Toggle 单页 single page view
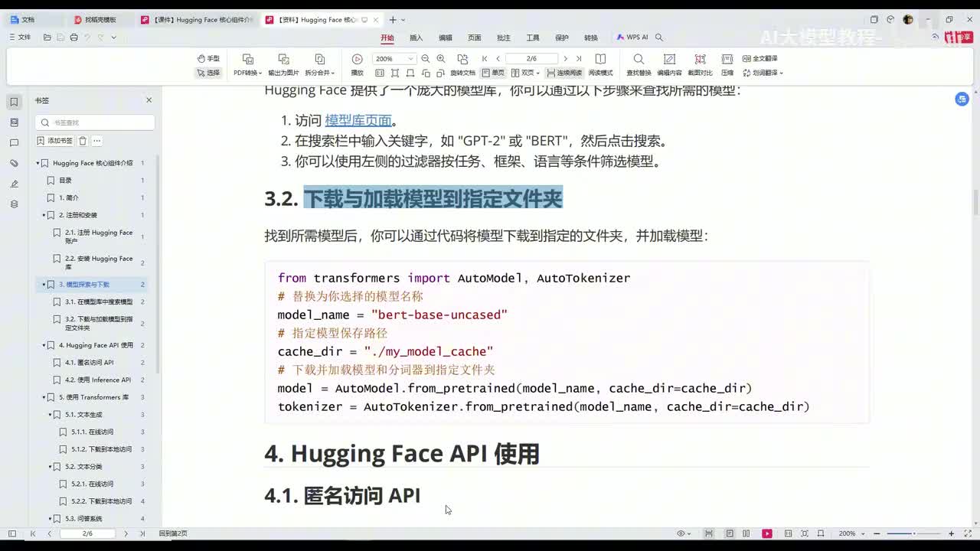980x551 pixels. coord(493,73)
